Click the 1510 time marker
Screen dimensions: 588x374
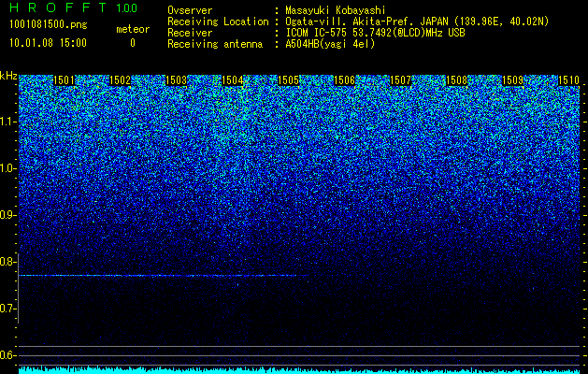tap(569, 80)
